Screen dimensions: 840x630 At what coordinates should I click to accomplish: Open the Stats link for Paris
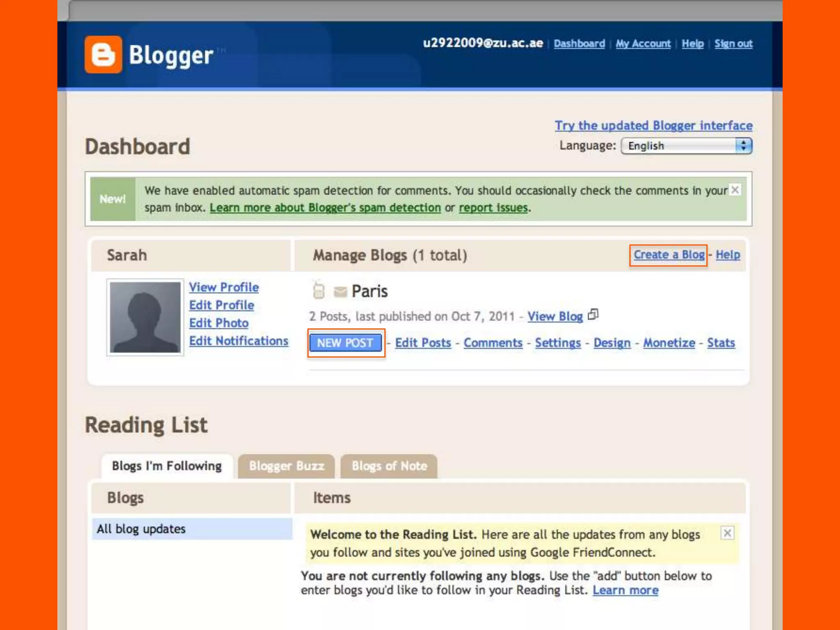pyautogui.click(x=721, y=343)
